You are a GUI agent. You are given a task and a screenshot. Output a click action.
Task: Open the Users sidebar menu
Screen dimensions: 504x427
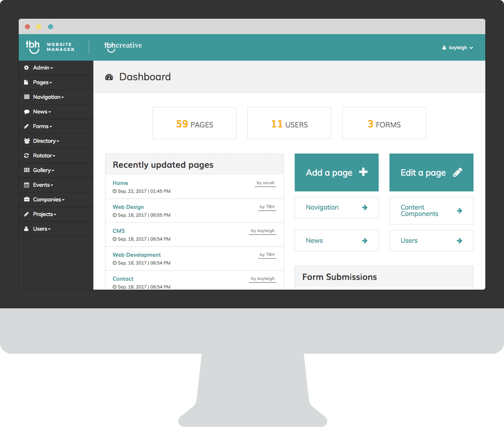(x=42, y=229)
